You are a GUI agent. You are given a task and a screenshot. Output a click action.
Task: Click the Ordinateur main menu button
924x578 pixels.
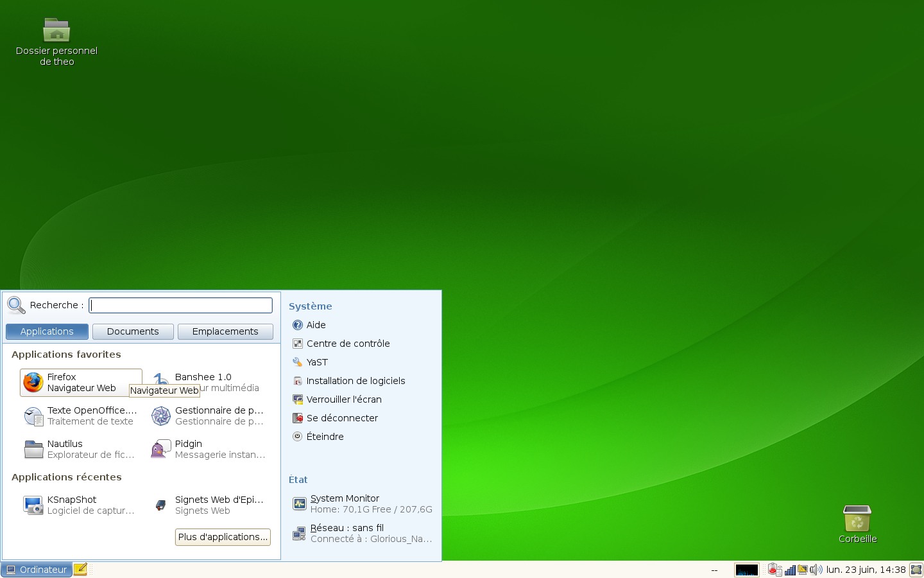pos(37,570)
